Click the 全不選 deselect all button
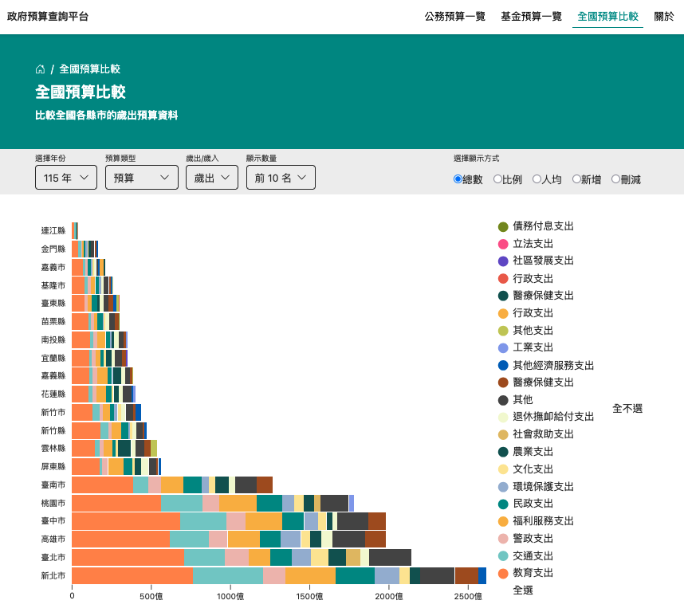The height and width of the screenshot is (616, 684). [627, 408]
